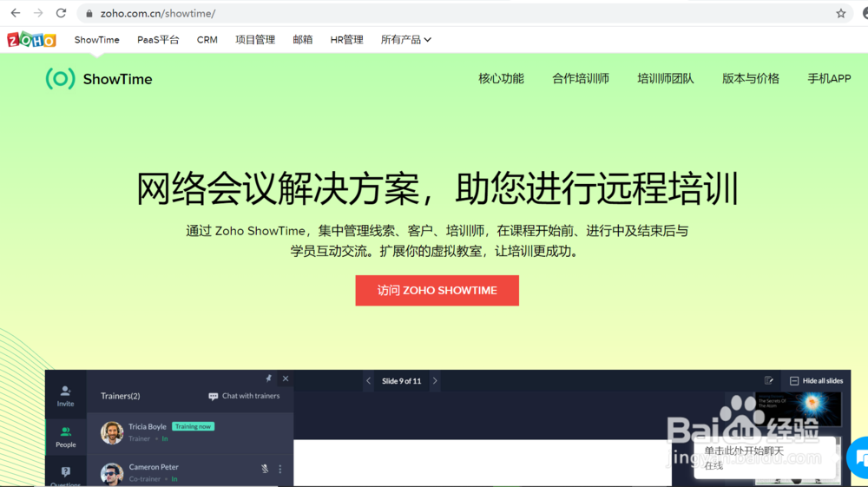Click the padlock site security icon
Screen dimensions: 868x487
pos(89,13)
